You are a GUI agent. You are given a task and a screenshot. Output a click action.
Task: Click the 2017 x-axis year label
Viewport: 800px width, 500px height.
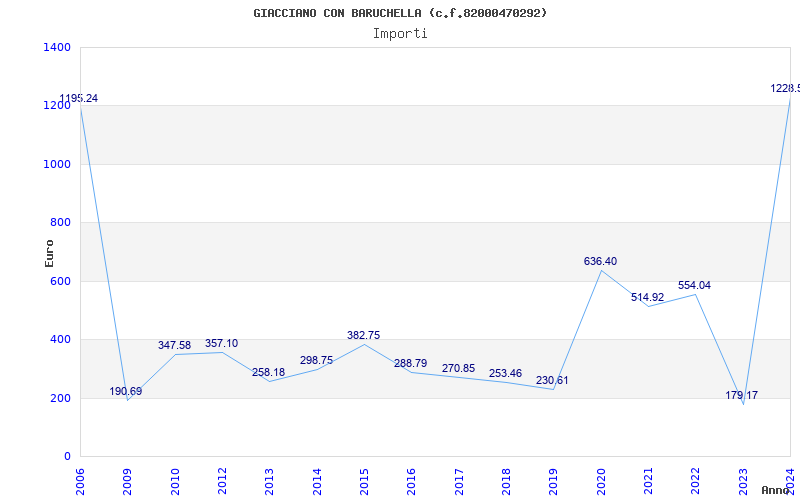click(459, 482)
